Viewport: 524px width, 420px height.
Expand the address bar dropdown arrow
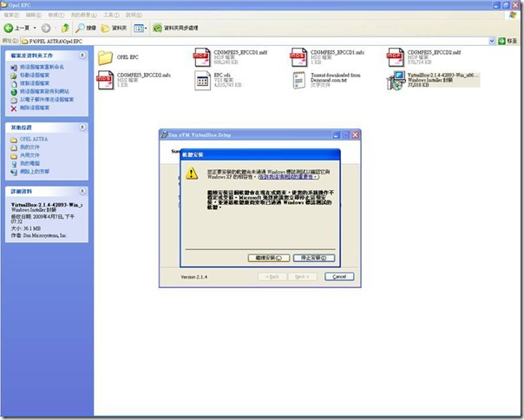(492, 41)
